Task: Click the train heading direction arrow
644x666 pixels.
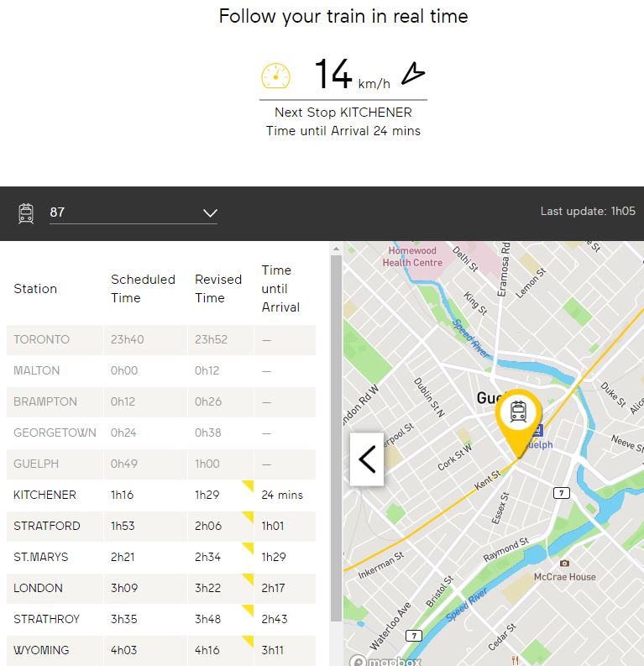Action: tap(412, 75)
